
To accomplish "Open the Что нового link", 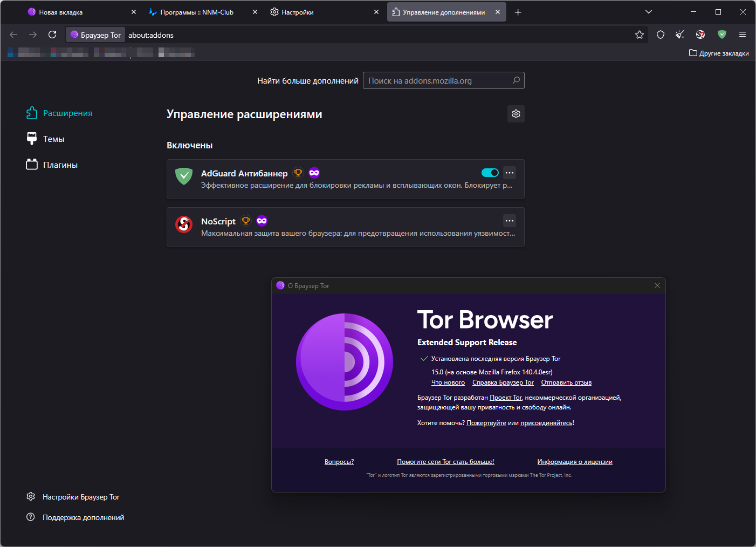I will pyautogui.click(x=448, y=382).
